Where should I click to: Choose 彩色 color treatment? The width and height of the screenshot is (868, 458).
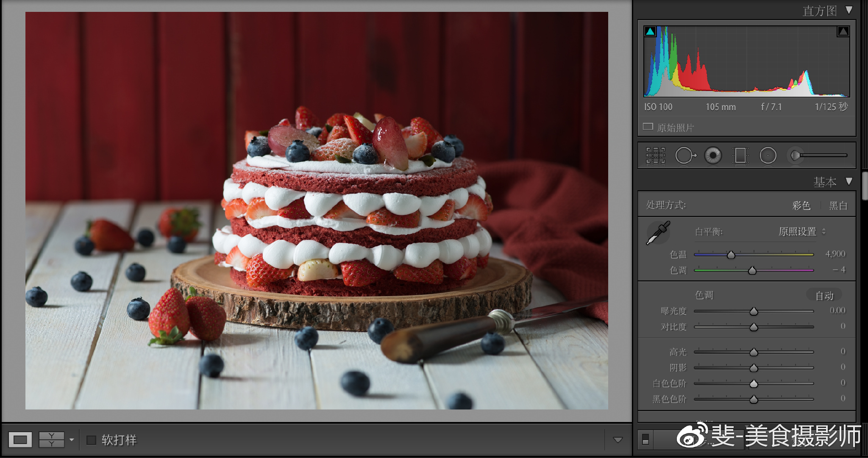801,205
